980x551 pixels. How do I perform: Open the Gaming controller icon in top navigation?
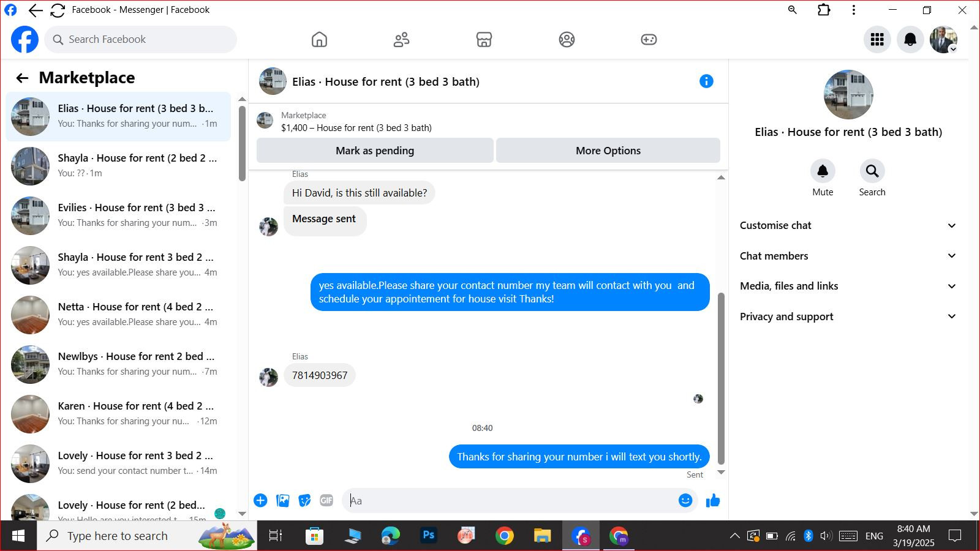[x=649, y=40]
